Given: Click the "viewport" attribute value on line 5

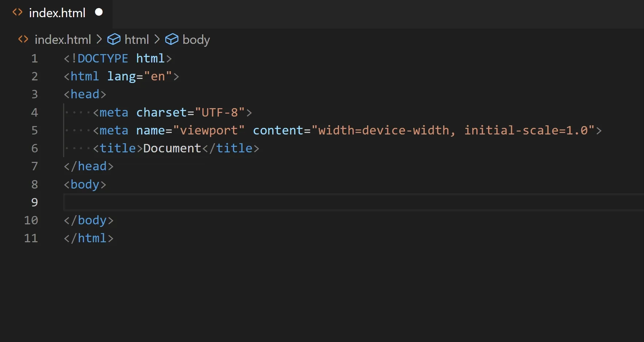Looking at the screenshot, I should point(209,130).
